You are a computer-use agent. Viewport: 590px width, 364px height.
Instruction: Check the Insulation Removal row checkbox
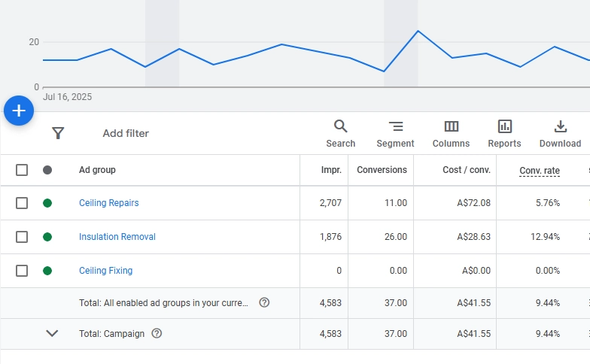coord(22,237)
